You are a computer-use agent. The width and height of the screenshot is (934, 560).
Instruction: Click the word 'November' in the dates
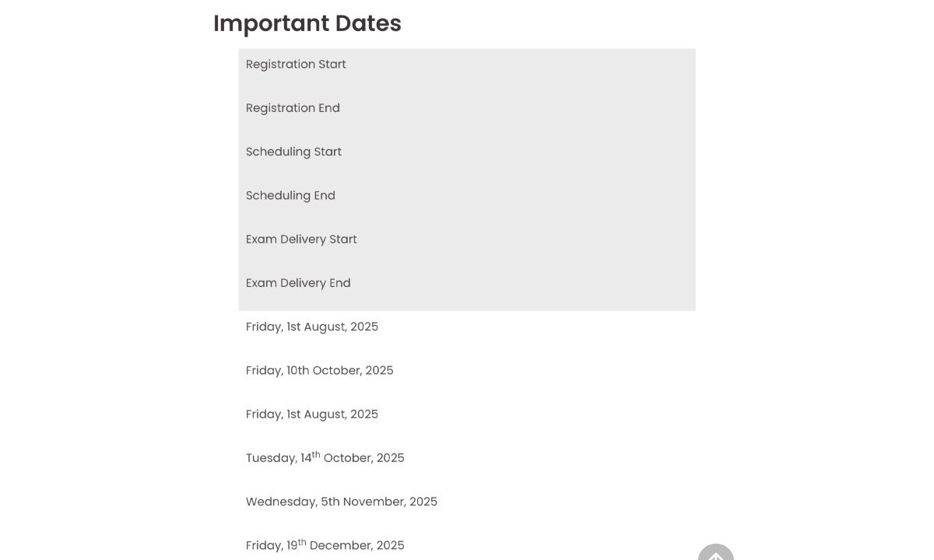373,502
